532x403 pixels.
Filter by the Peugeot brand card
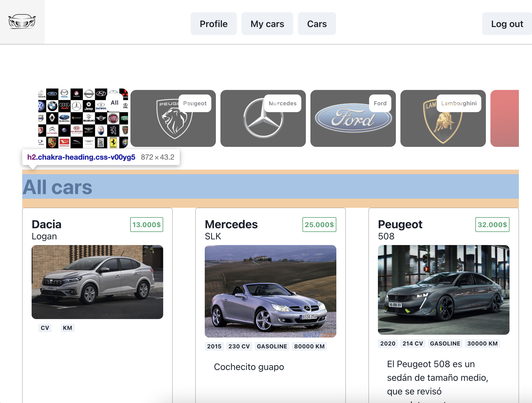coord(173,118)
